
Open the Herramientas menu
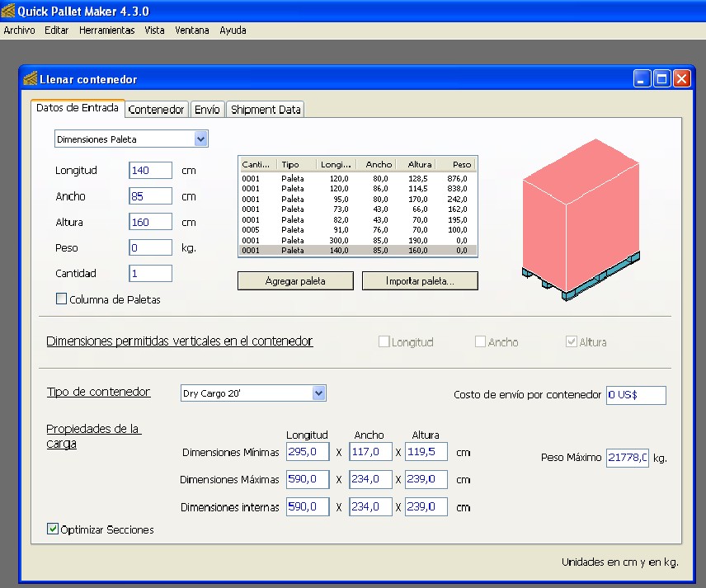click(x=106, y=31)
